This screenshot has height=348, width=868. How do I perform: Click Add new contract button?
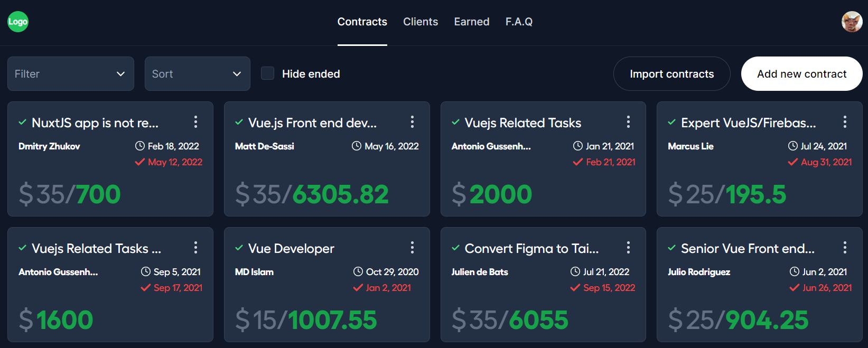[802, 74]
